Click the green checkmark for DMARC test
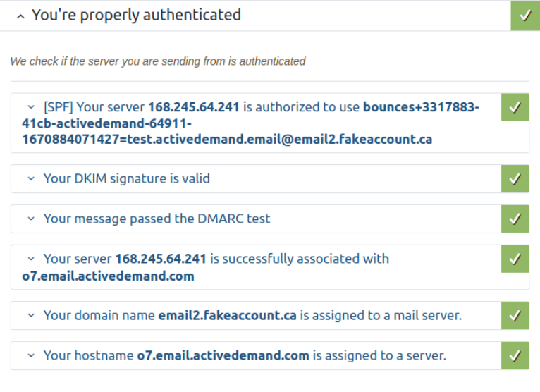Screen dimensions: 540x392 click(515, 219)
